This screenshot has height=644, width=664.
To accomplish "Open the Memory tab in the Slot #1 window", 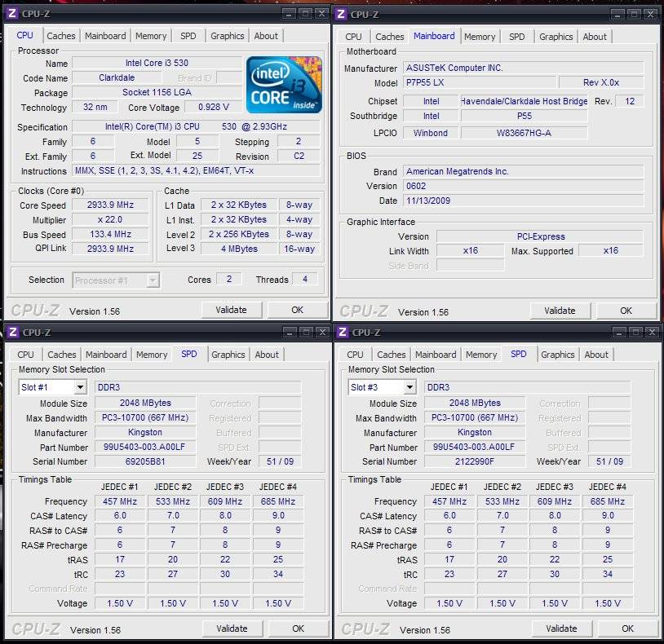I will (152, 355).
